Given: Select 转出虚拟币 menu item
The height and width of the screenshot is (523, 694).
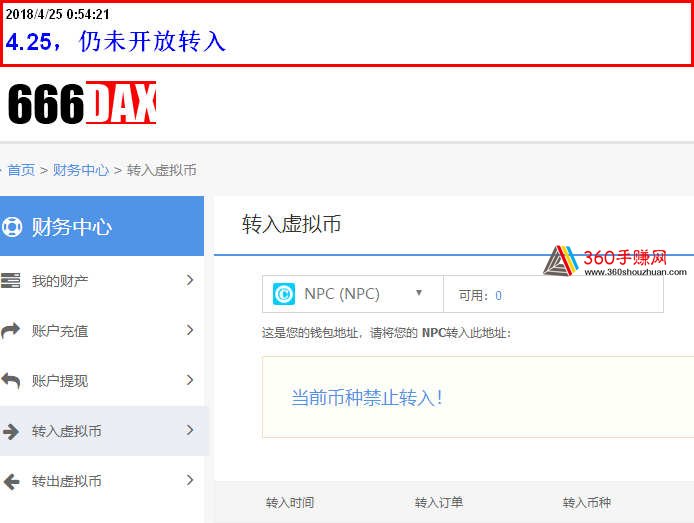Looking at the screenshot, I should 102,481.
